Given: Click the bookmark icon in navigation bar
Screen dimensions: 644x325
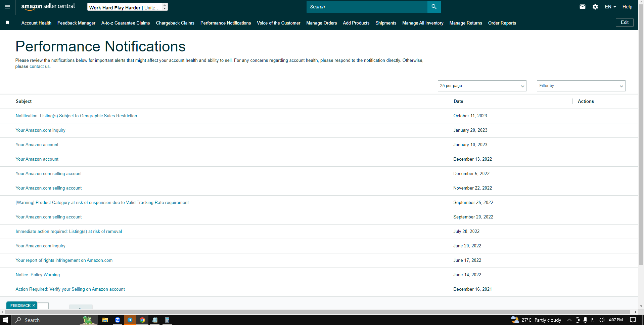Looking at the screenshot, I should (7, 23).
